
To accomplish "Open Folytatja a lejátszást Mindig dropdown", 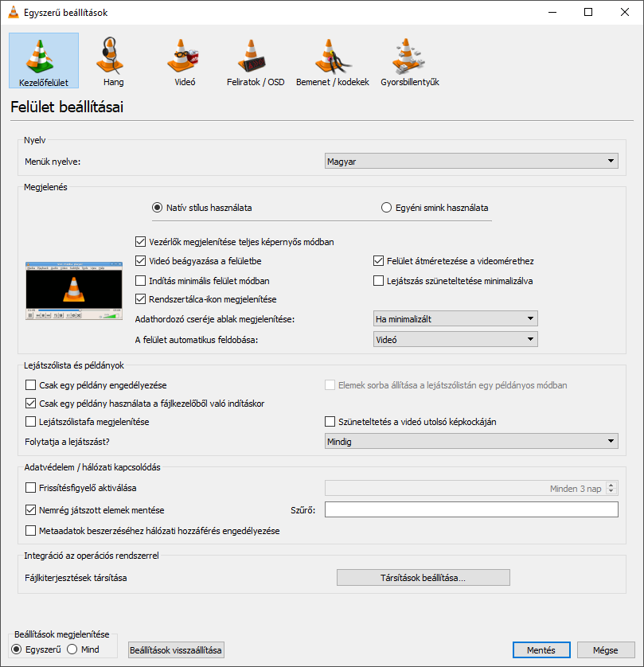I will (x=471, y=441).
